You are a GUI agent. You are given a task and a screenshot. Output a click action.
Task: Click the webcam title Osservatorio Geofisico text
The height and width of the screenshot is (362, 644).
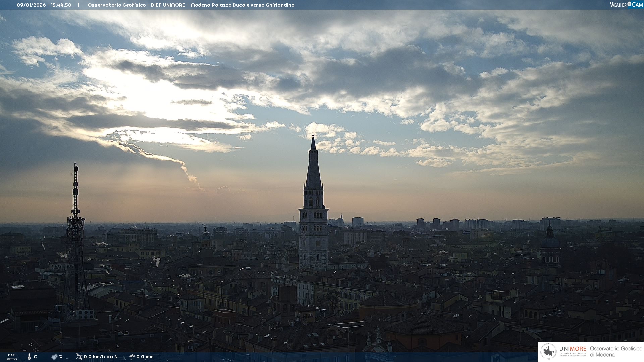click(x=191, y=5)
